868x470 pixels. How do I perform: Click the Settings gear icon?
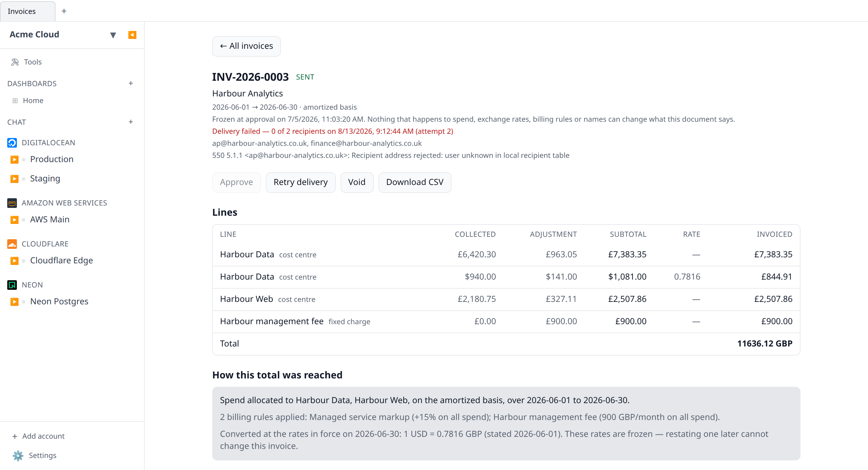pos(18,456)
